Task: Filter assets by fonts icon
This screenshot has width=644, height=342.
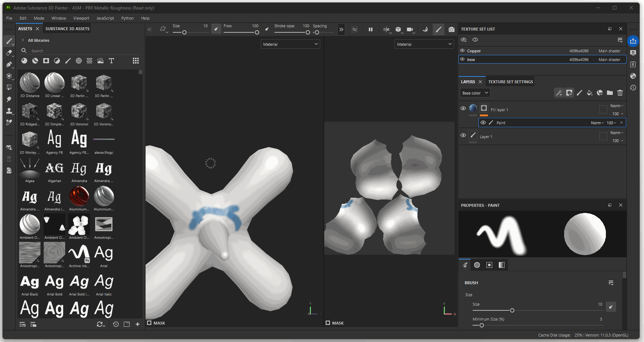Action: pos(111,61)
